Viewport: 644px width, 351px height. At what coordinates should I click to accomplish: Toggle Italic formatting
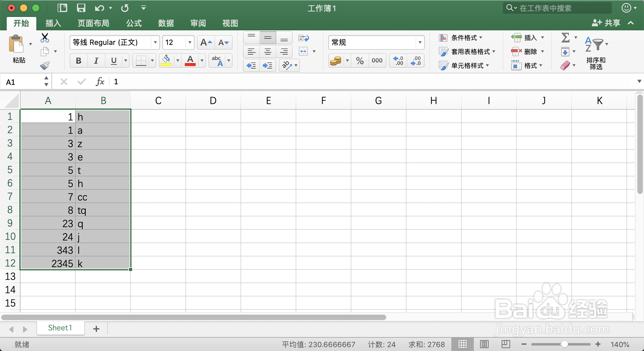pyautogui.click(x=96, y=61)
